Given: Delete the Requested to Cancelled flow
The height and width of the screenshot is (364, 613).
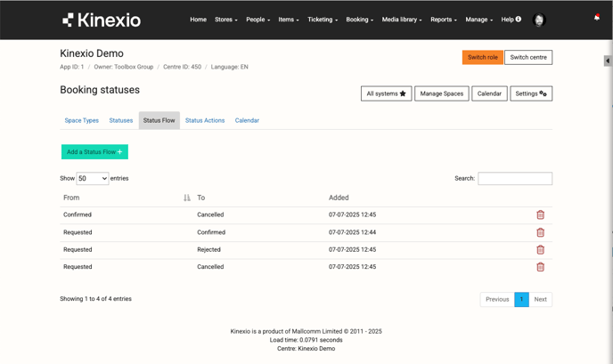Looking at the screenshot, I should tap(540, 267).
